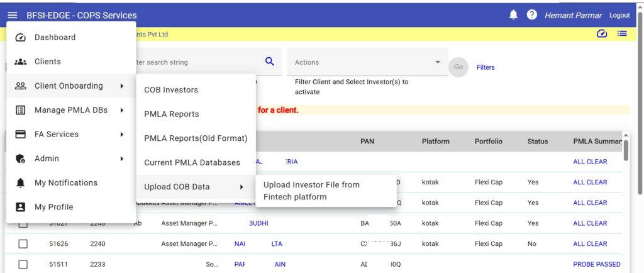Click the help question mark icon

pos(532,15)
